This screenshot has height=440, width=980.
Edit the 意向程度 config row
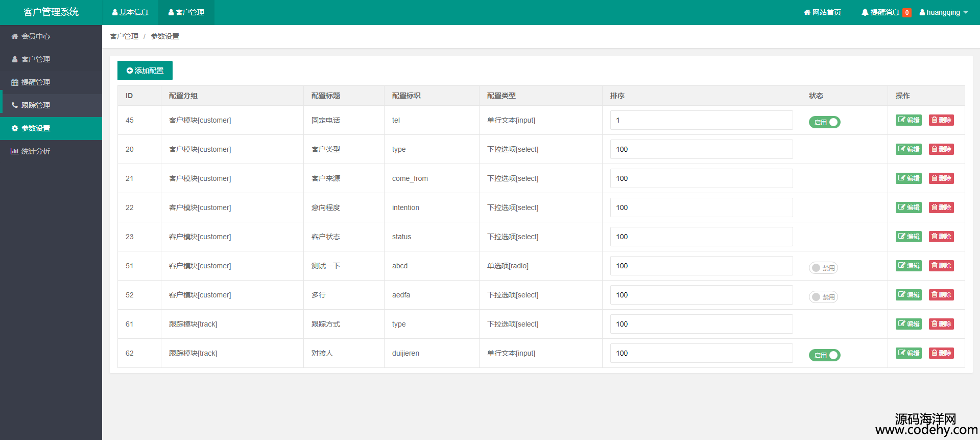click(x=909, y=207)
